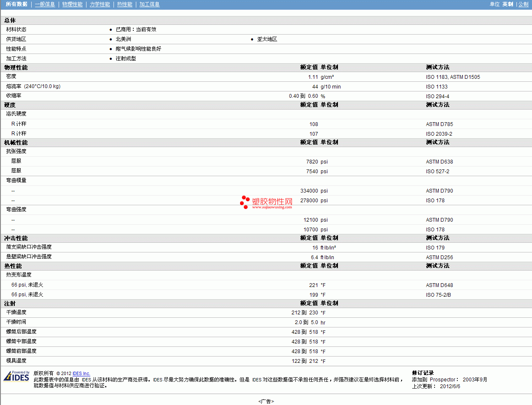
Task: Click the 北美洲 region entry
Action: tap(123, 39)
